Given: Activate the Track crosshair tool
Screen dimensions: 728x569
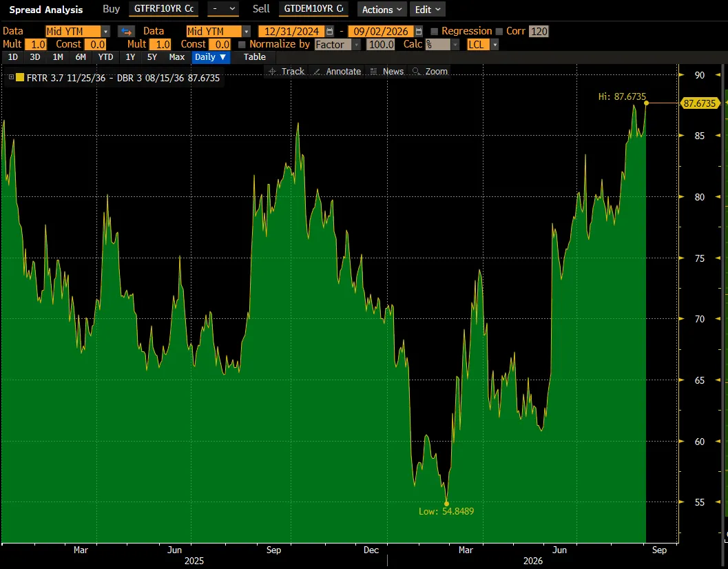Looking at the screenshot, I should click(x=287, y=72).
